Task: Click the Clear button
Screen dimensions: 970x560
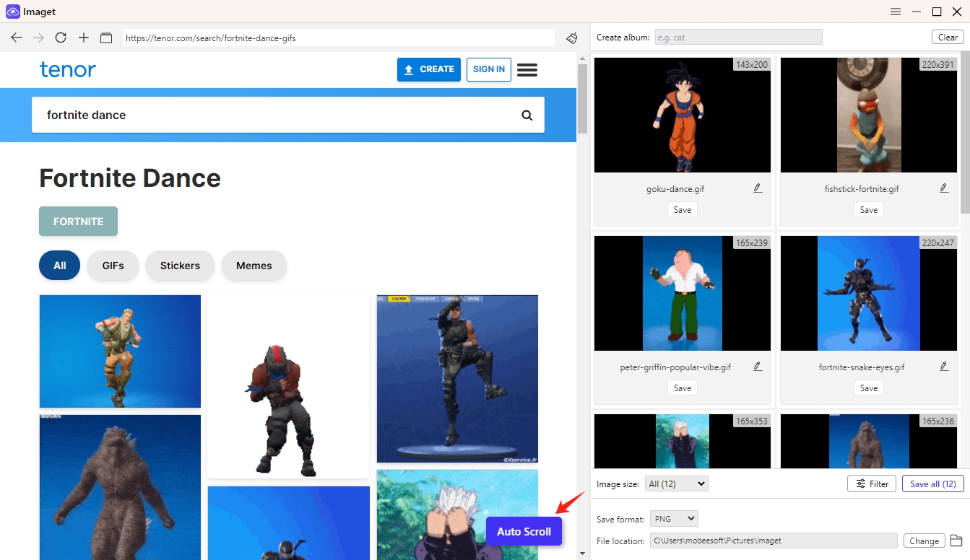Action: (x=948, y=38)
